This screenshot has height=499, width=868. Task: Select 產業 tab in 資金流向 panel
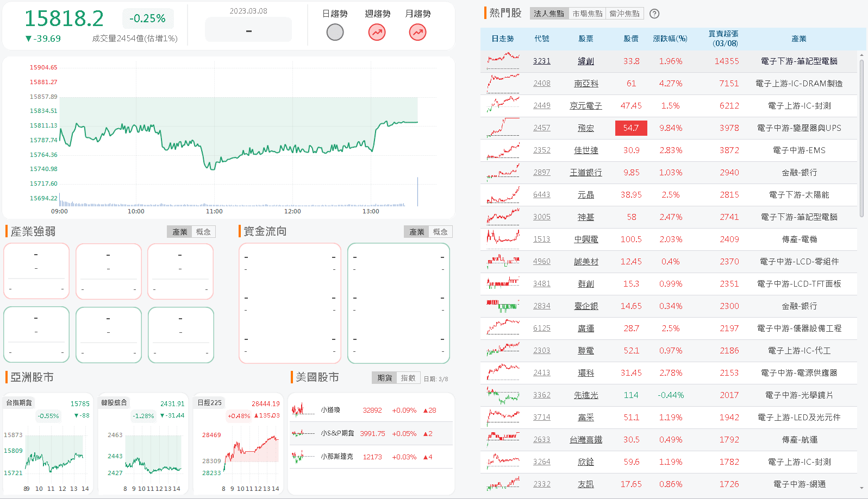[x=417, y=232]
